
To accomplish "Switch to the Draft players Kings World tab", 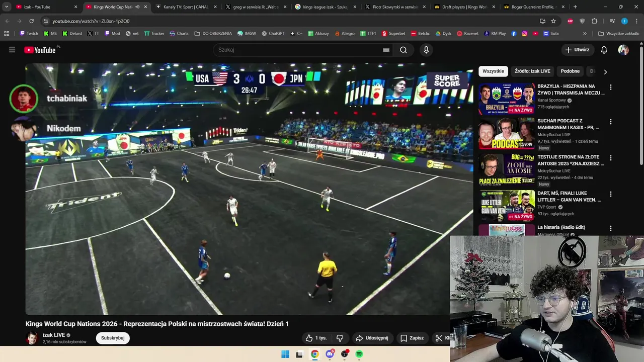I will pyautogui.click(x=465, y=7).
